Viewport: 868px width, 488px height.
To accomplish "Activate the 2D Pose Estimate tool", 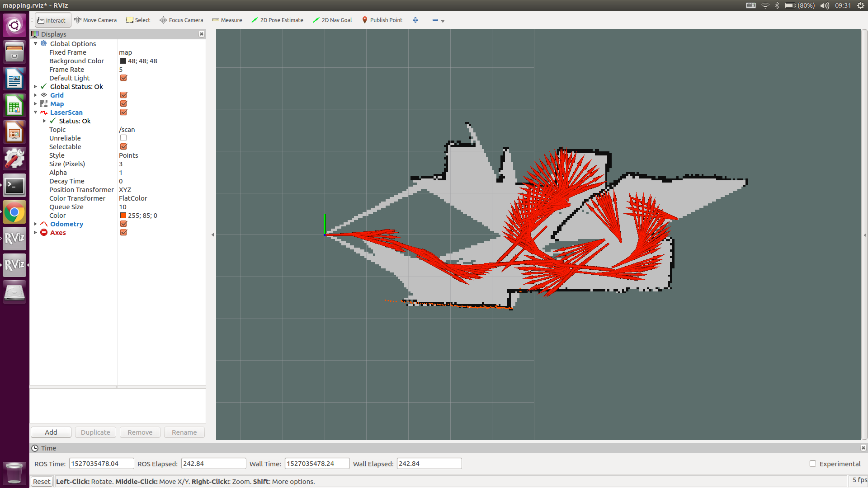I will pos(277,20).
